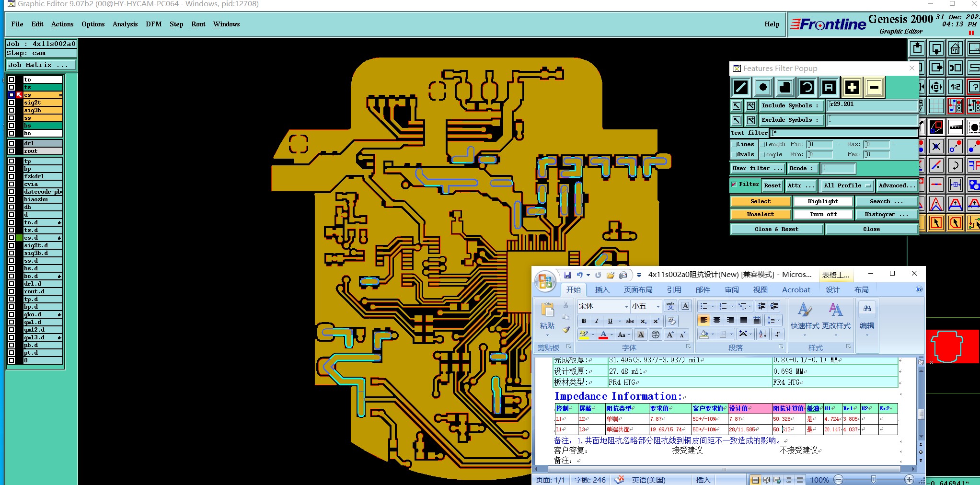Click the Save icon in Word toolbar
Image resolution: width=980 pixels, height=485 pixels.
(x=567, y=275)
